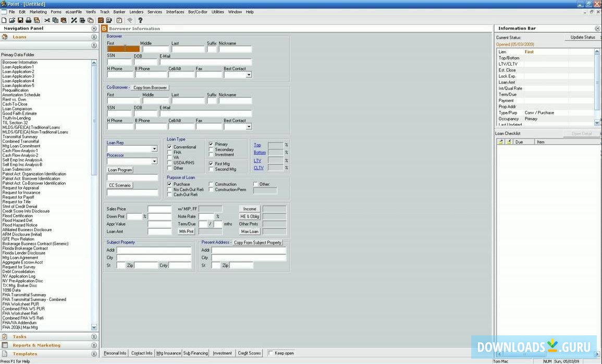
Task: Check the Cash-Out Refi checkbox
Action: 169,195
